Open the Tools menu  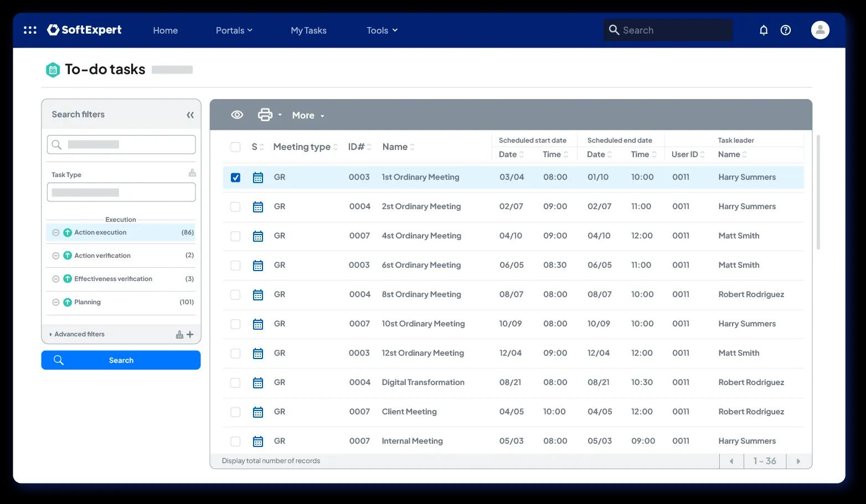click(382, 30)
